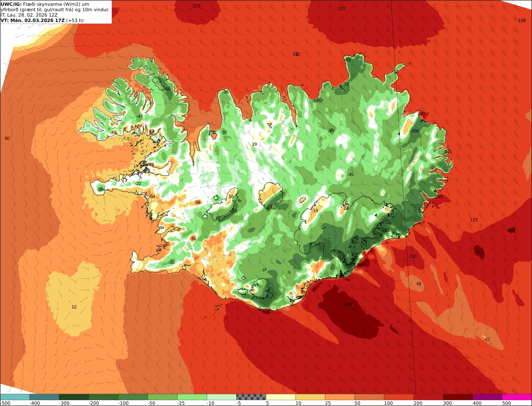532x406 pixels.
Task: Choose the pale green -10 to -5 swatch
Action: click(x=222, y=397)
